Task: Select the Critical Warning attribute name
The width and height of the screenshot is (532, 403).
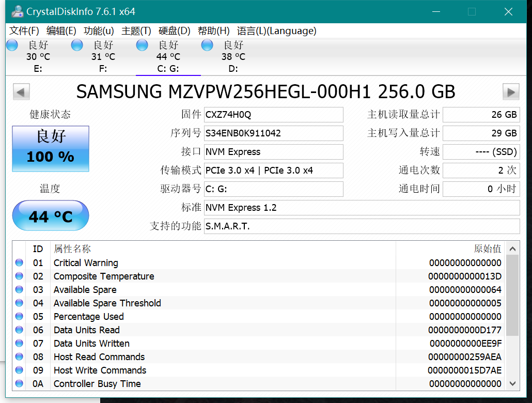Action: coord(86,263)
